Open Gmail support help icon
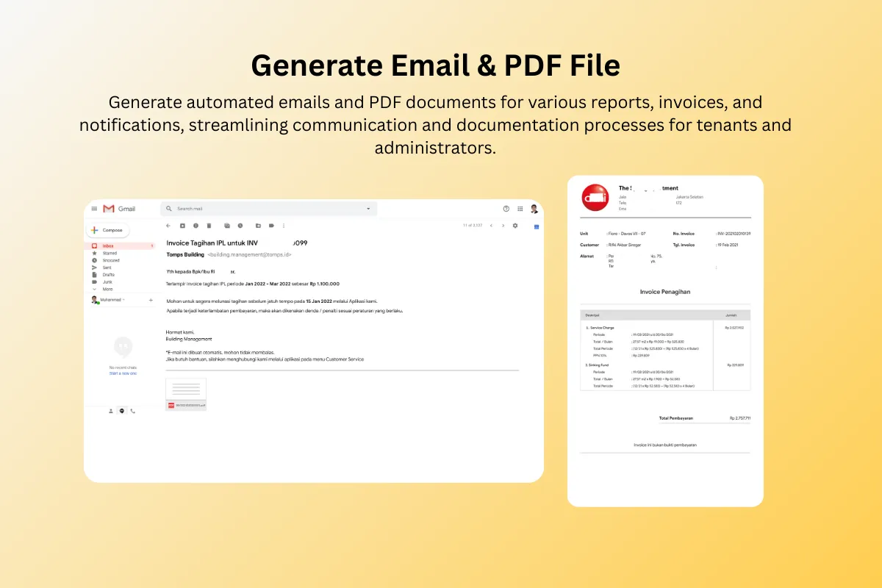882x588 pixels. click(x=506, y=209)
